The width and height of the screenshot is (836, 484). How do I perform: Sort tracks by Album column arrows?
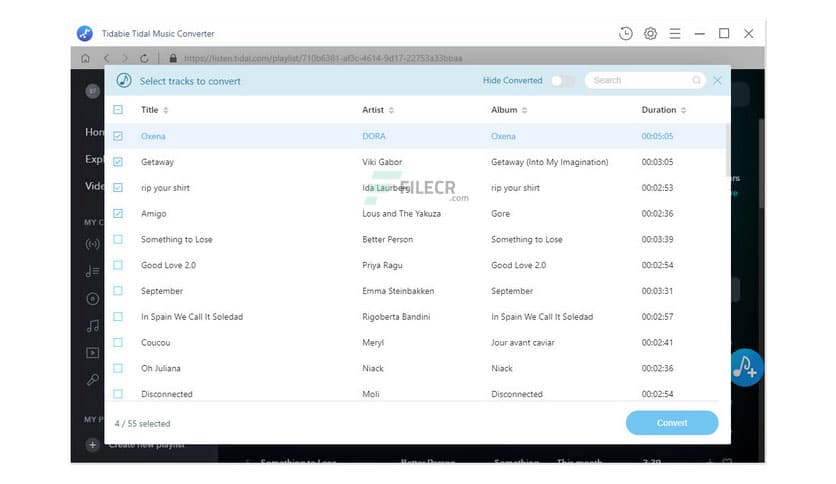[x=525, y=110]
